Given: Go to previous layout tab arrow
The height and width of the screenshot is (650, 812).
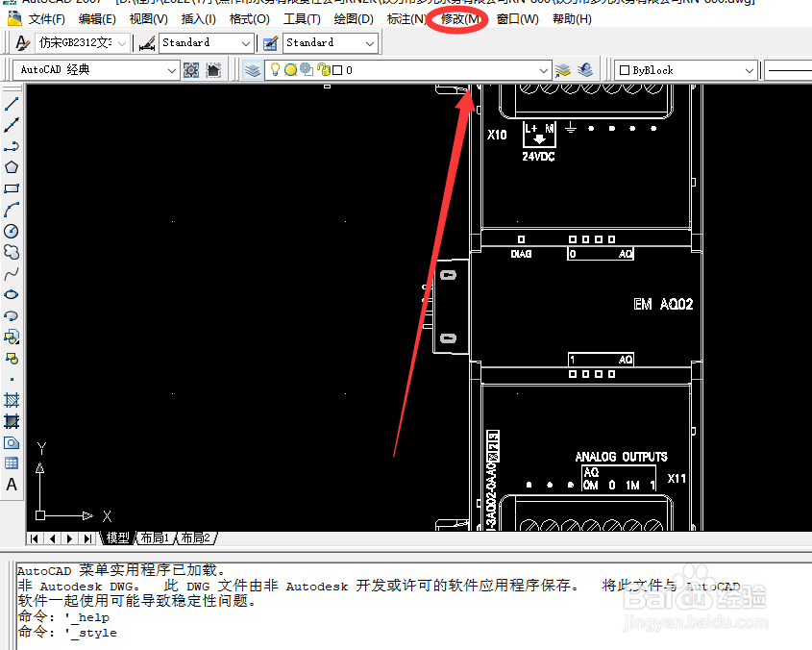Looking at the screenshot, I should [x=52, y=538].
